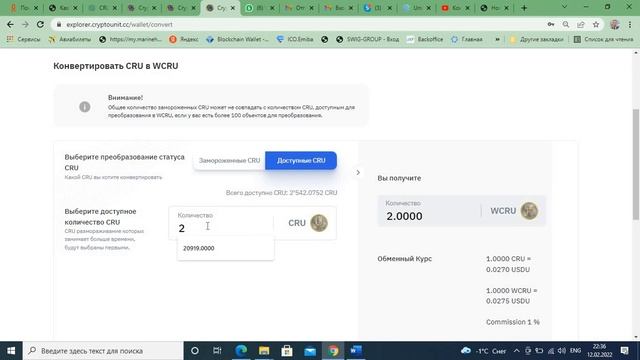The width and height of the screenshot is (640, 360).
Task: Go back to the previous page
Action: click(10, 24)
